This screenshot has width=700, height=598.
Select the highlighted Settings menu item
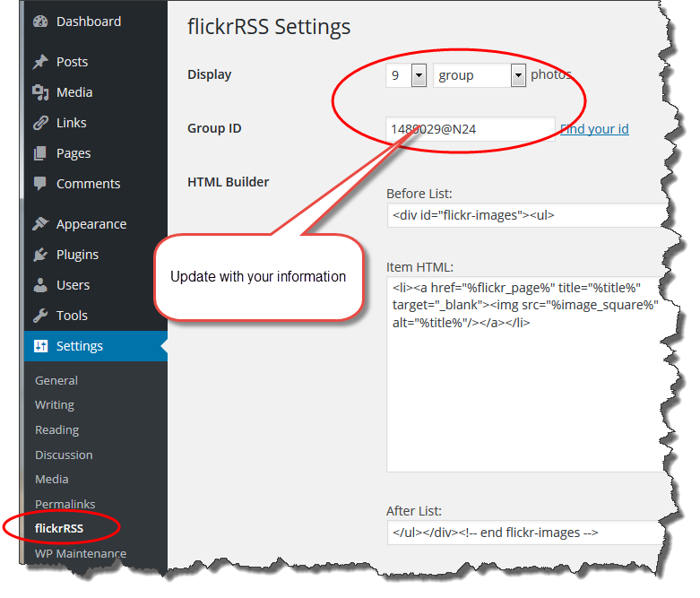pos(96,346)
